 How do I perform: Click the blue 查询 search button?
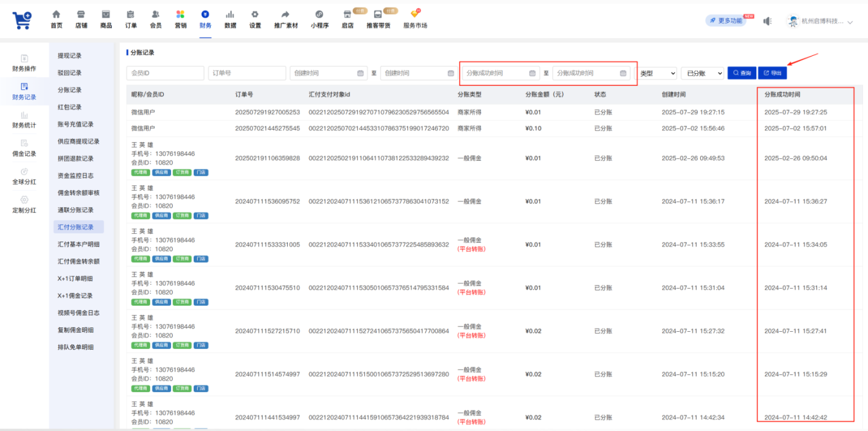742,73
